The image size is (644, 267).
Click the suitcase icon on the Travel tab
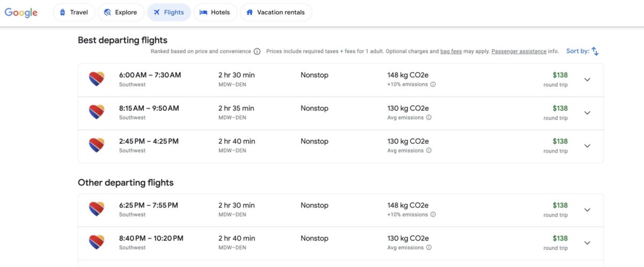click(63, 12)
